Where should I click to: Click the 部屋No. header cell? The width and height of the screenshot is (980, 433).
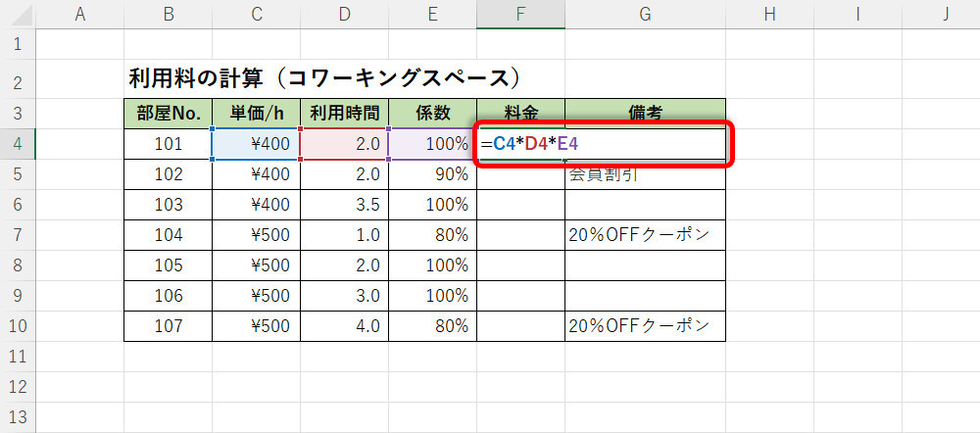click(169, 113)
